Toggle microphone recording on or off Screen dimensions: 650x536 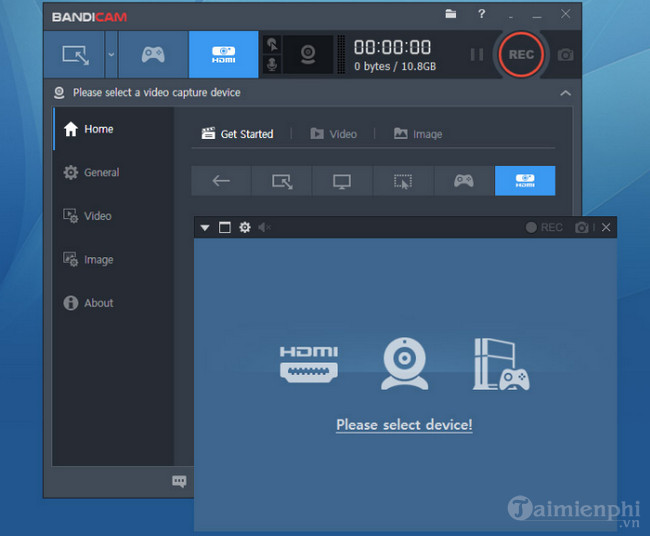271,64
